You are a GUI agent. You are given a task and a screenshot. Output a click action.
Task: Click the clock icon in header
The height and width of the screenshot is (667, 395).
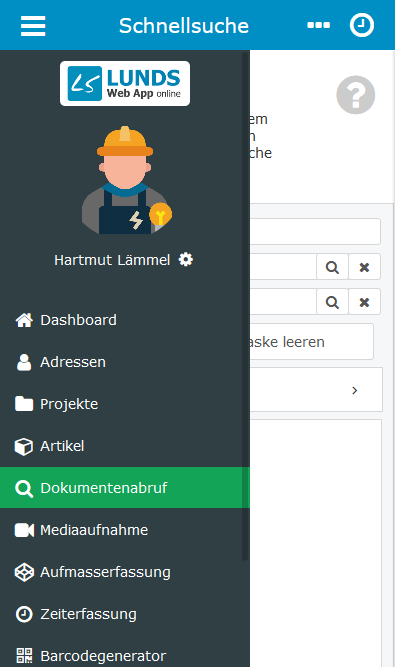[362, 26]
